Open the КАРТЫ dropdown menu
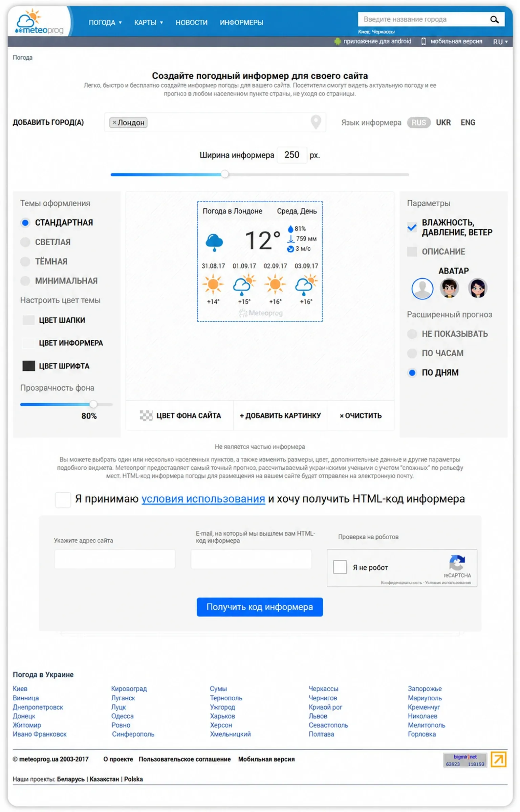Viewport: 520px width, 812px height. 149,23
